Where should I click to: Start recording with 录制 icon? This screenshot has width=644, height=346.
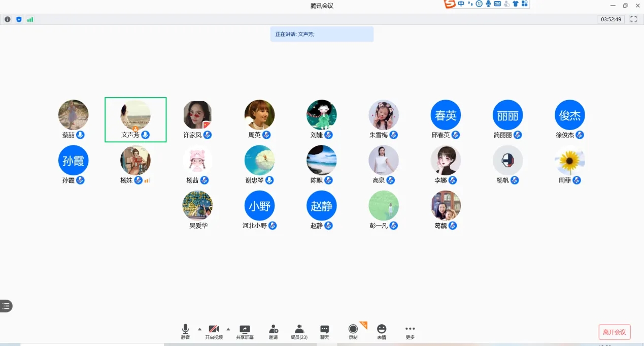tap(353, 329)
